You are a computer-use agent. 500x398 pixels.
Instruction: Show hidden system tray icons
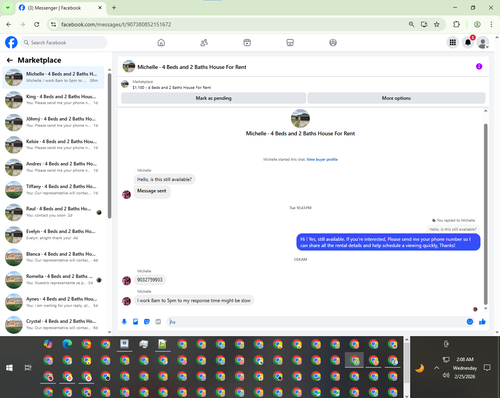tap(436, 368)
